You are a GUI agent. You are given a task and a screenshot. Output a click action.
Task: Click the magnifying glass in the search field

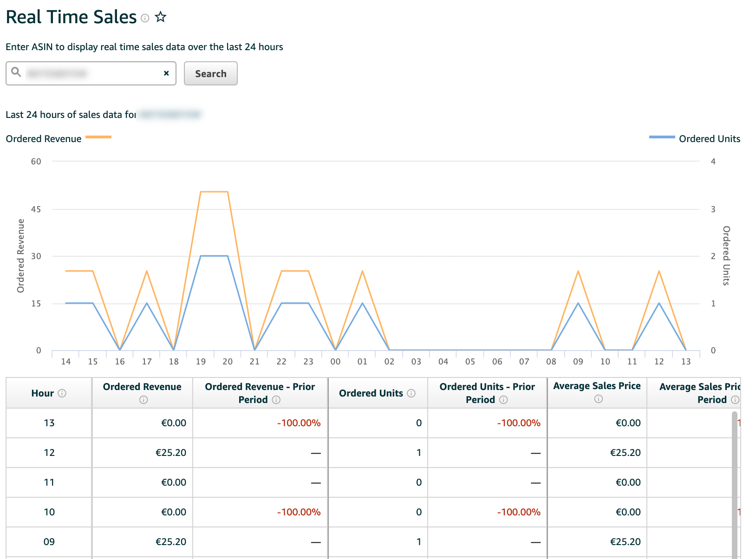pyautogui.click(x=16, y=73)
